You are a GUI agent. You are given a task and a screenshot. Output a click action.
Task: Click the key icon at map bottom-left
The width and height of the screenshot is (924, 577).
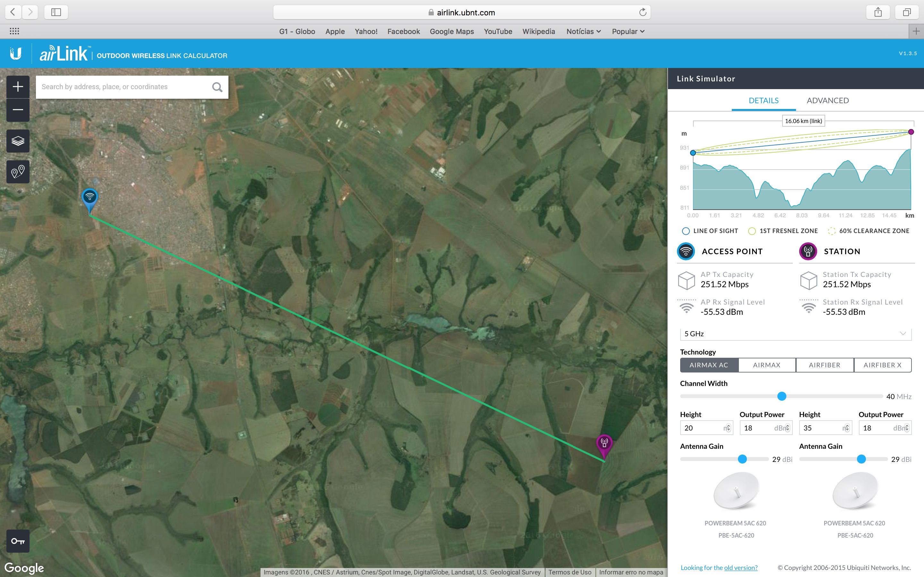pyautogui.click(x=18, y=541)
